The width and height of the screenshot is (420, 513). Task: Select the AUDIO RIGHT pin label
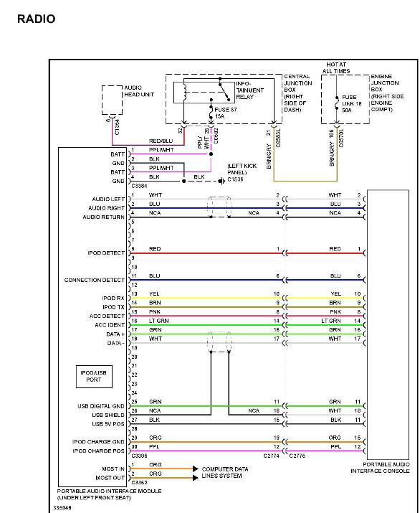click(x=106, y=208)
